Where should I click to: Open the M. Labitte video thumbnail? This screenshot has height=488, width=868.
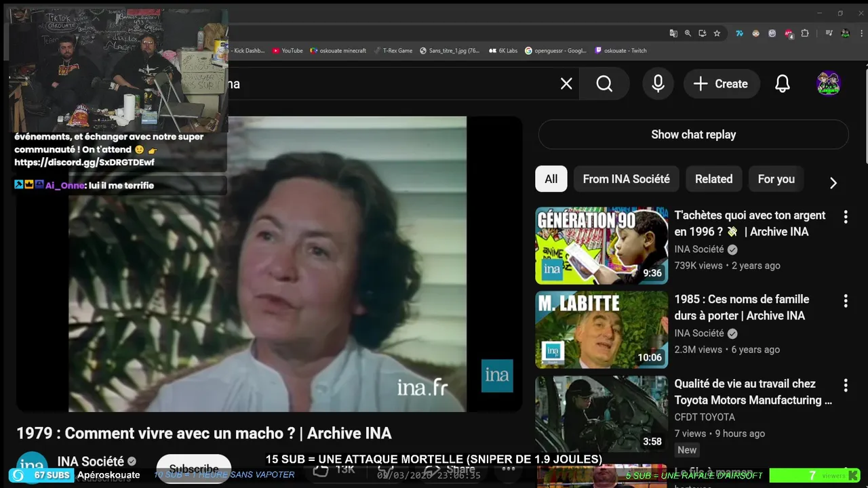(601, 329)
